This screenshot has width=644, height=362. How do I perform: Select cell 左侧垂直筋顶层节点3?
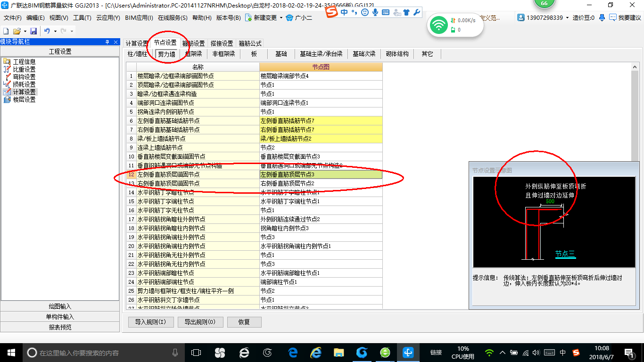pyautogui.click(x=321, y=174)
